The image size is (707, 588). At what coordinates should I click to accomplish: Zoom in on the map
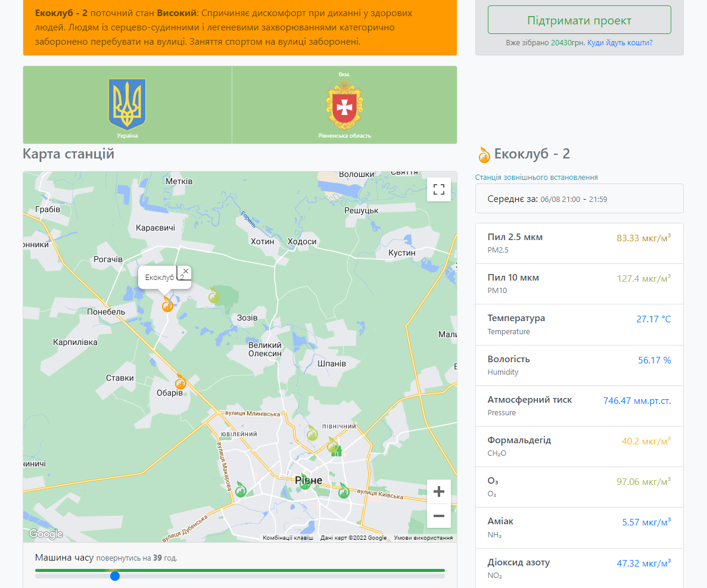439,491
